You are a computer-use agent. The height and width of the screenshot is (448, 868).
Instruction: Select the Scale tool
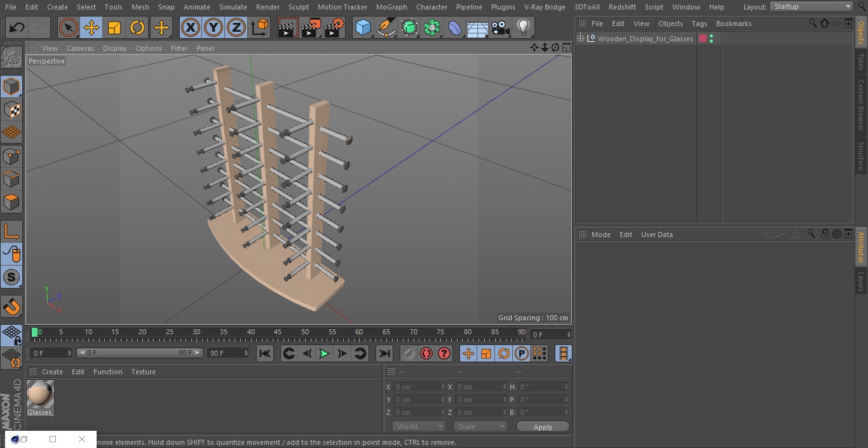tap(114, 27)
